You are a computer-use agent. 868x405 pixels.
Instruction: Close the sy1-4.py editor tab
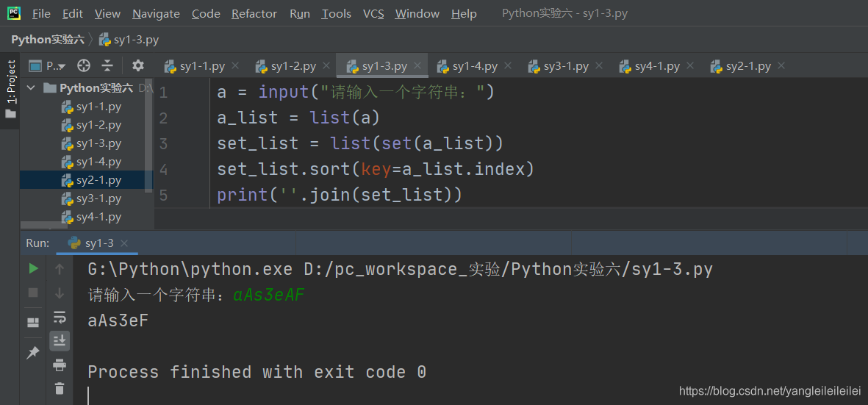click(508, 66)
